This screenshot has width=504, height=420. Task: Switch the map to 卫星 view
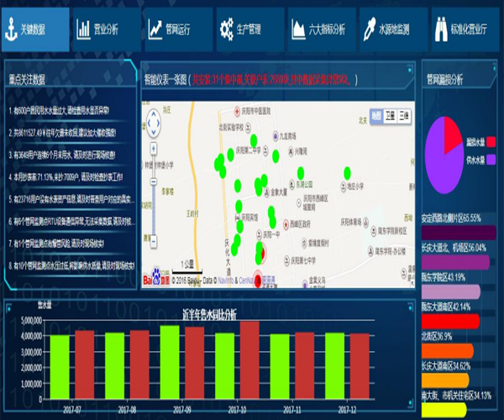(390, 116)
